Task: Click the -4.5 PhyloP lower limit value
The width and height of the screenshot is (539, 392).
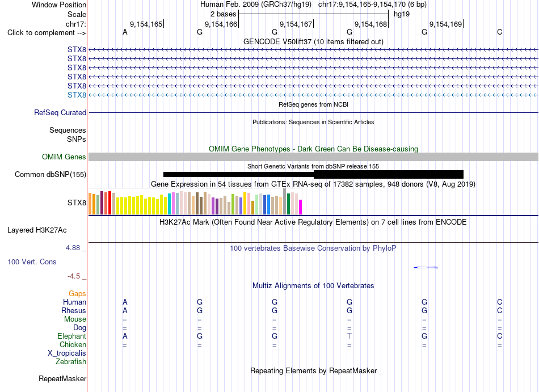Action: click(74, 276)
